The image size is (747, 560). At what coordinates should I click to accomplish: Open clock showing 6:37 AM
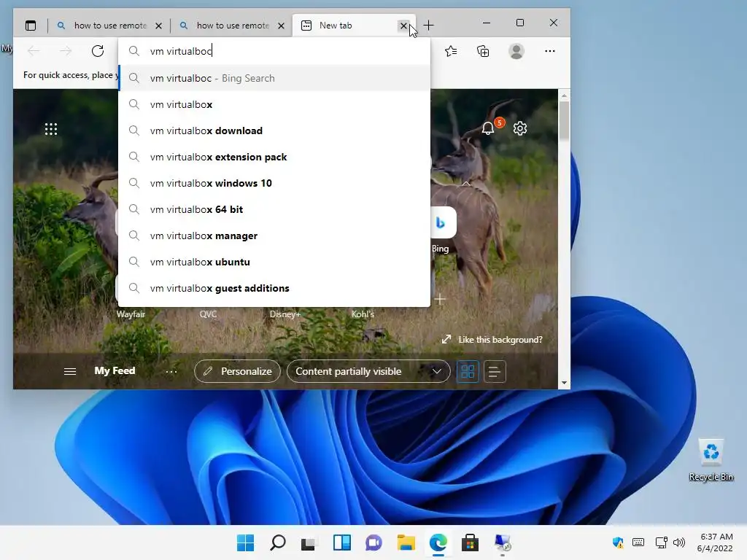716,542
